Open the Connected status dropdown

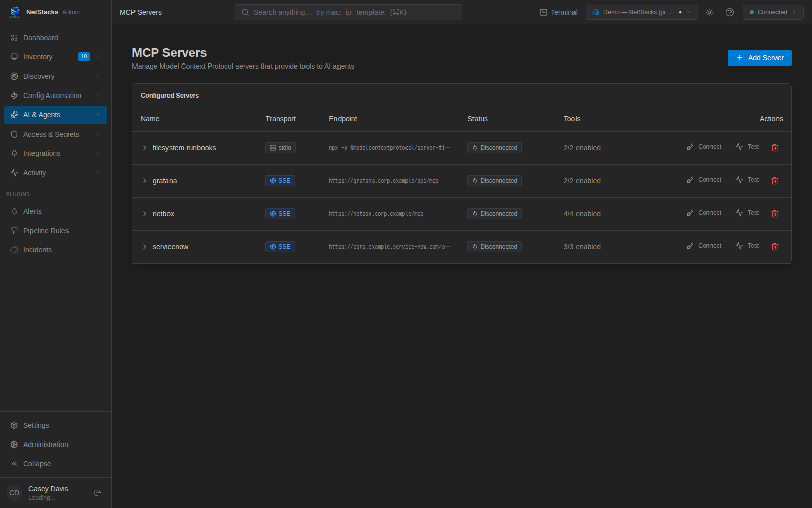click(x=773, y=12)
